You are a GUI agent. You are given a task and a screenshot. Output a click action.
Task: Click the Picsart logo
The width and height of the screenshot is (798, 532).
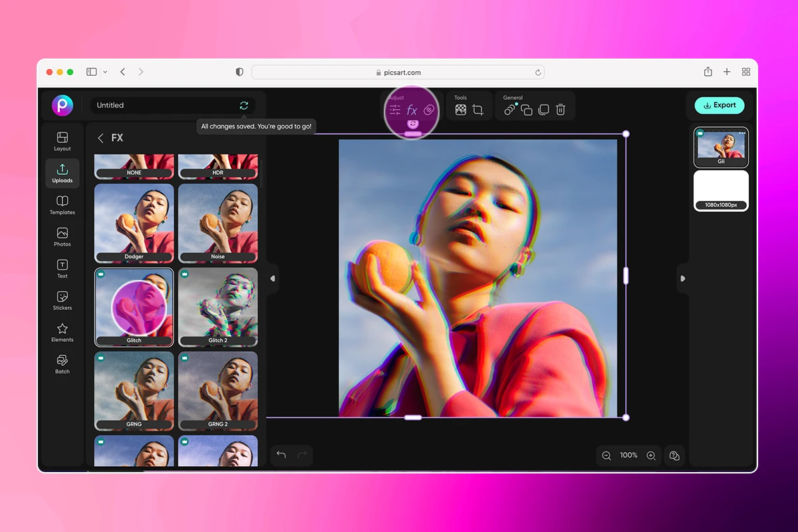tap(63, 105)
